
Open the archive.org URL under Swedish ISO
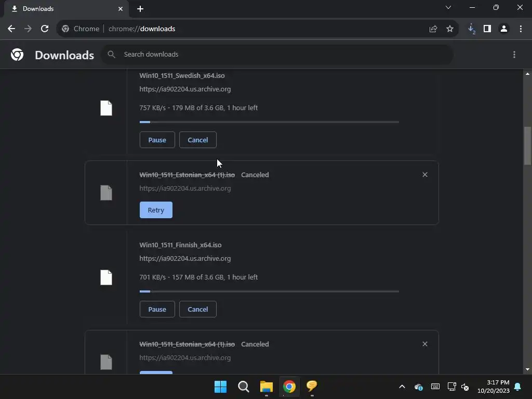[185, 89]
